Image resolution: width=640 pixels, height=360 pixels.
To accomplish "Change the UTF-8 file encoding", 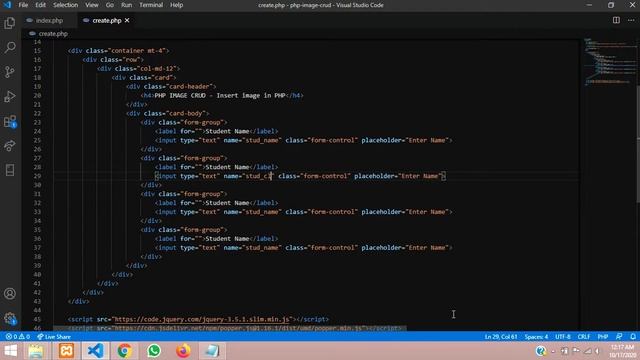I will coord(563,337).
